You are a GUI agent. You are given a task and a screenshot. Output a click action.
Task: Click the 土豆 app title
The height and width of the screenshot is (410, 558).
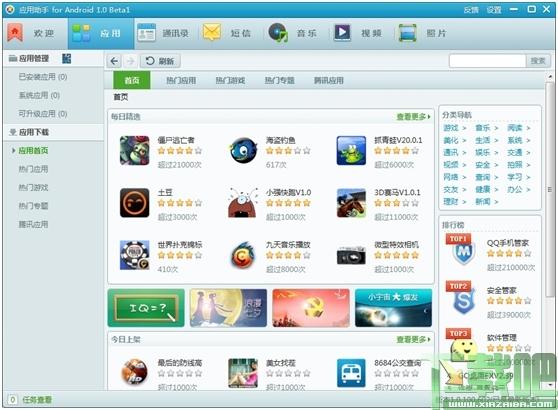[x=165, y=193]
